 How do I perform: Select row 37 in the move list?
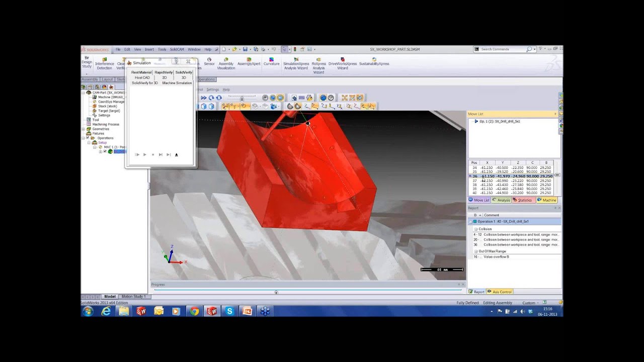[512, 180]
